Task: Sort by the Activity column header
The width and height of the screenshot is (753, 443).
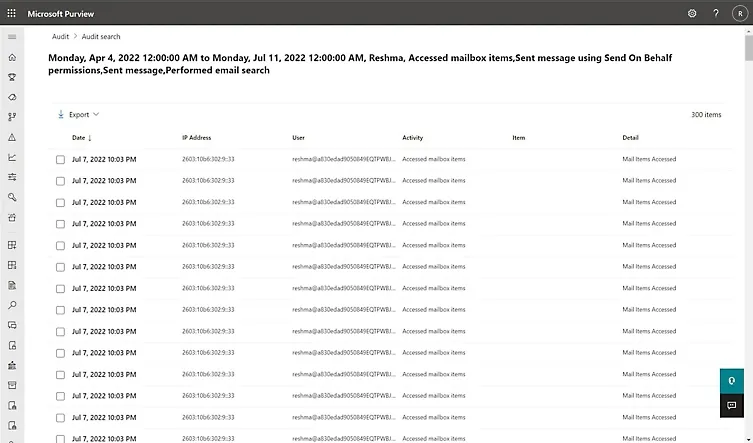Action: click(x=413, y=137)
